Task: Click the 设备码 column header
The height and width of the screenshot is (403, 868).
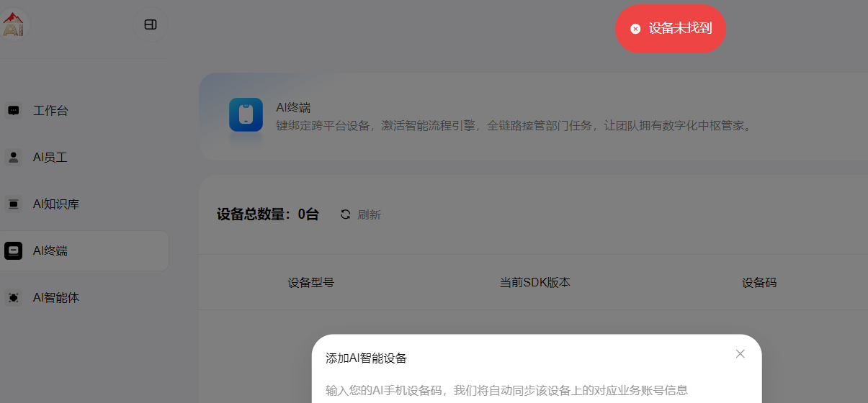Action: [x=759, y=283]
